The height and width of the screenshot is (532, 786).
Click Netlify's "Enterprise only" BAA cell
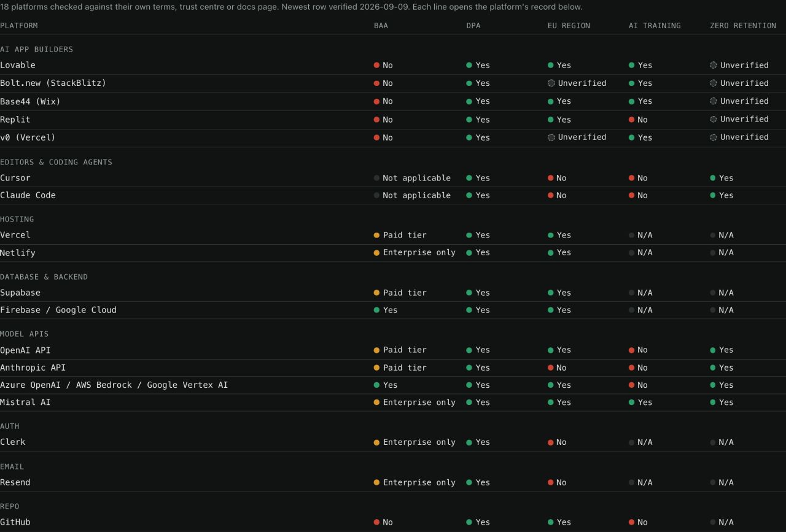click(x=415, y=252)
